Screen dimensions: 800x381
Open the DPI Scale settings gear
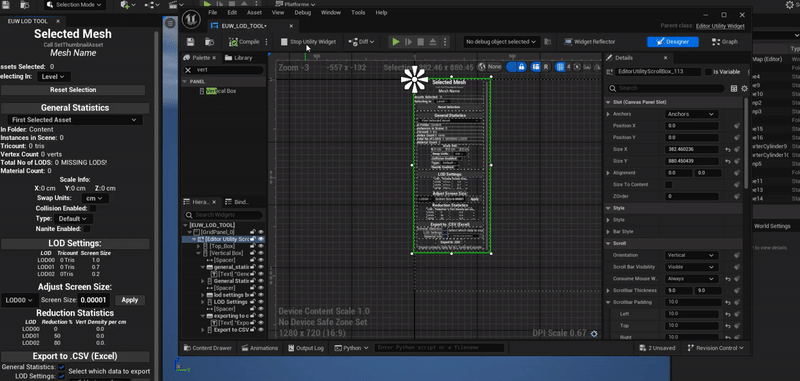point(594,334)
